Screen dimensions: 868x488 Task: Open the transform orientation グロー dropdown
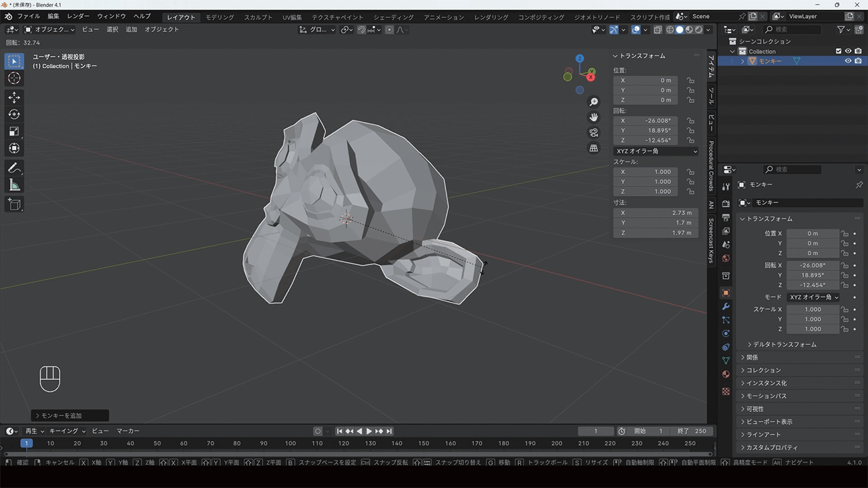click(317, 30)
